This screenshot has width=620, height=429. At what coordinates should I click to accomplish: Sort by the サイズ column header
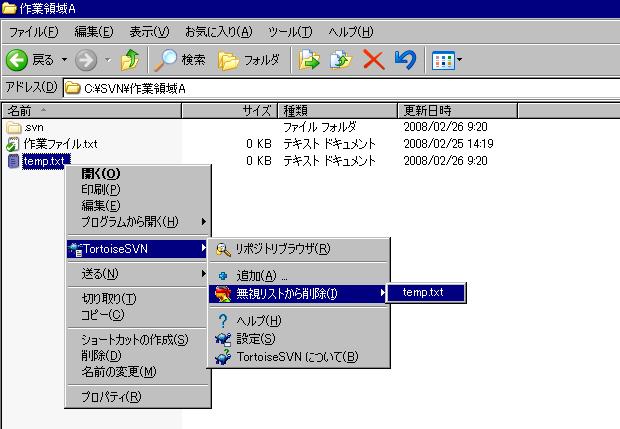point(230,111)
